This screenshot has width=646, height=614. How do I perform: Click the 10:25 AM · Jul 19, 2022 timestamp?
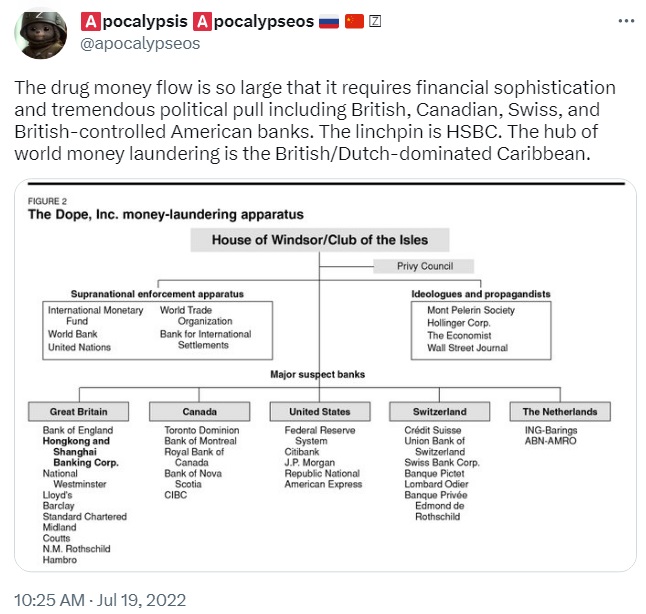pyautogui.click(x=100, y=600)
